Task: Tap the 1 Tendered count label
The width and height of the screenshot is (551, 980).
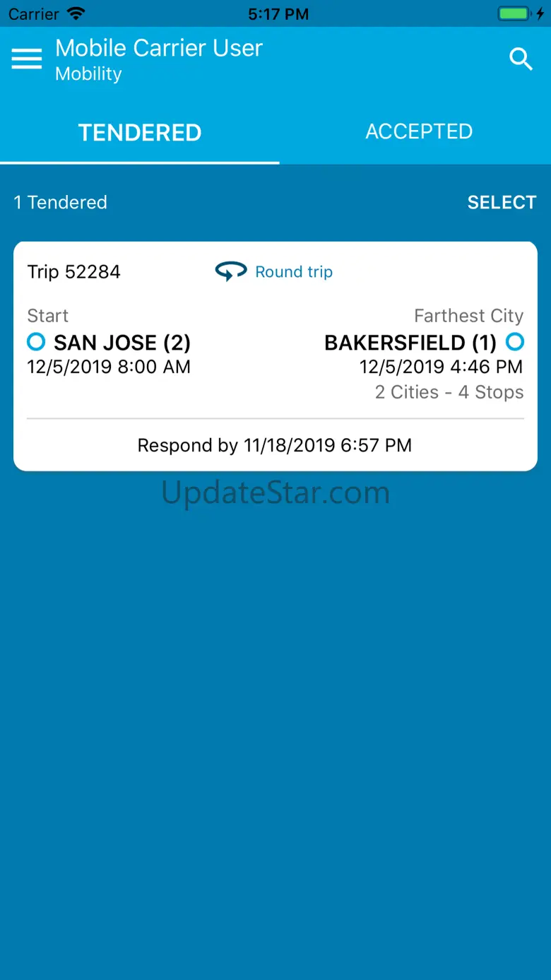Action: [x=61, y=202]
